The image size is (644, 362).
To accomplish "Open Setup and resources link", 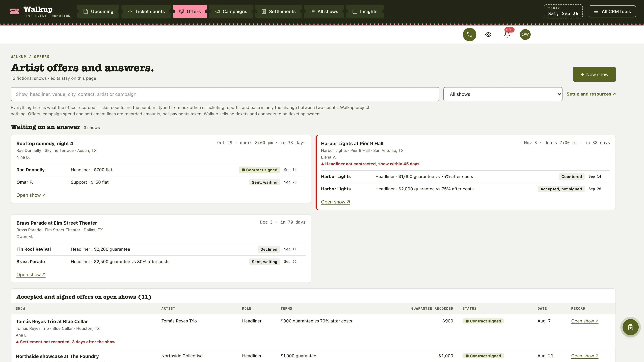I will [x=591, y=94].
